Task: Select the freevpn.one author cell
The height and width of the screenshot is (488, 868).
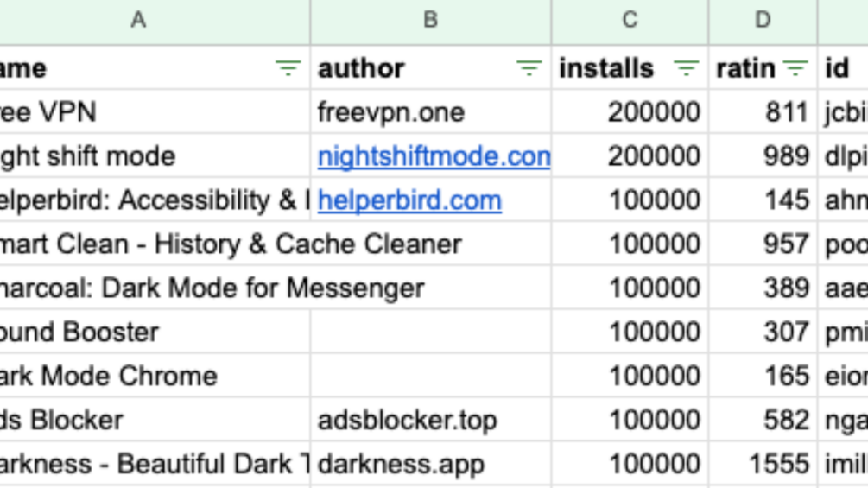Action: 431,111
